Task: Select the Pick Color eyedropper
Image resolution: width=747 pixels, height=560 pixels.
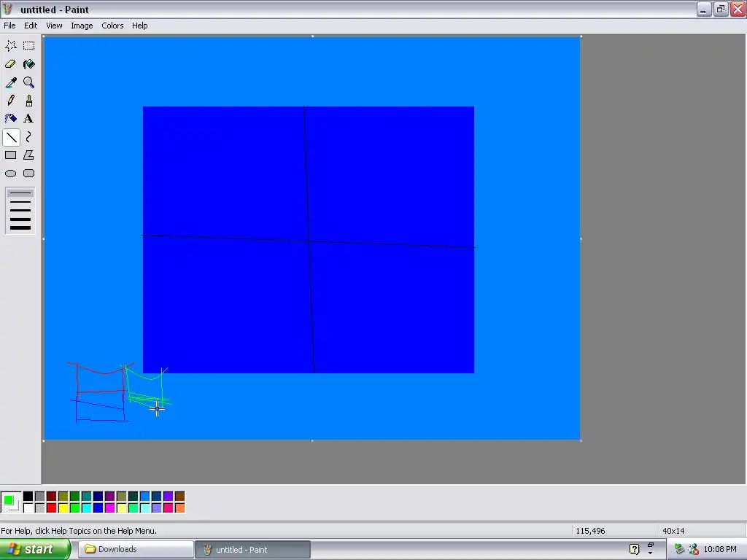Action: click(x=11, y=82)
